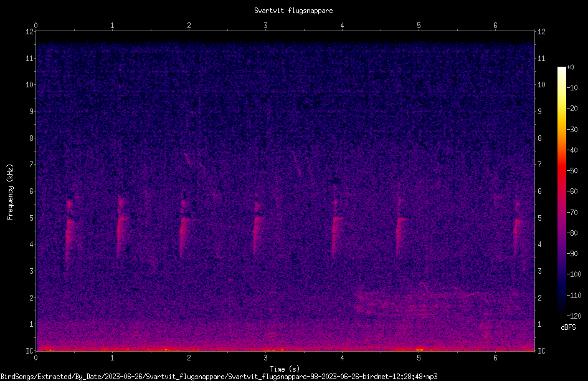The image size is (588, 381).
Task: Click the '3' tick on top time axis
Action: (x=265, y=26)
